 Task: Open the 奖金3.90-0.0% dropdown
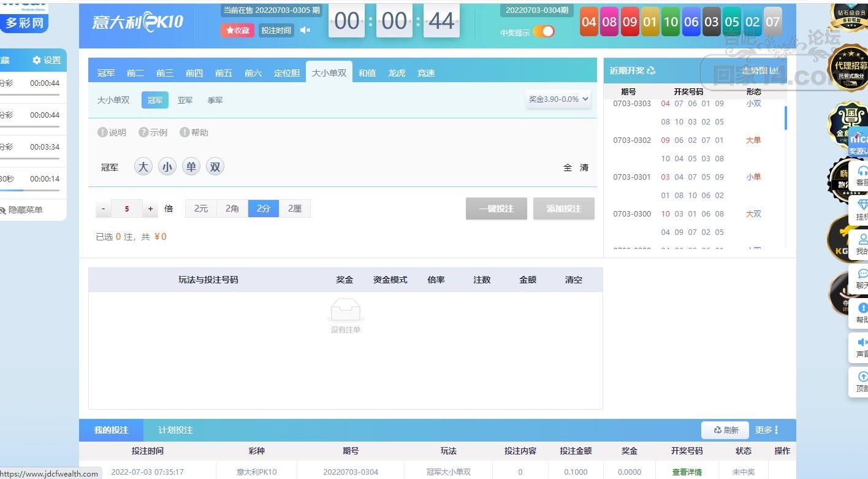pyautogui.click(x=558, y=99)
